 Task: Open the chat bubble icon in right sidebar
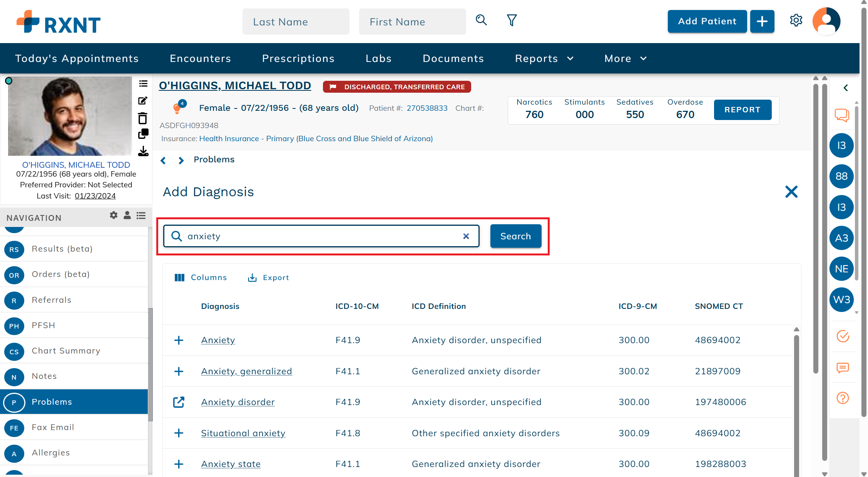[x=842, y=115]
